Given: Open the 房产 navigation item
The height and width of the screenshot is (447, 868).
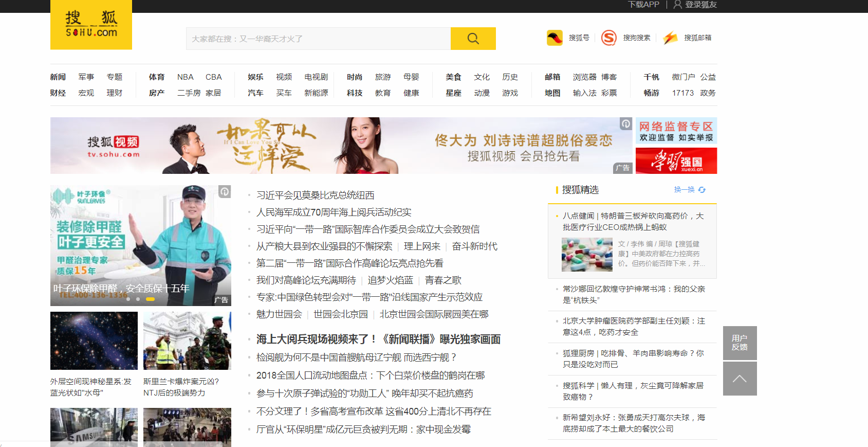Looking at the screenshot, I should click(157, 93).
